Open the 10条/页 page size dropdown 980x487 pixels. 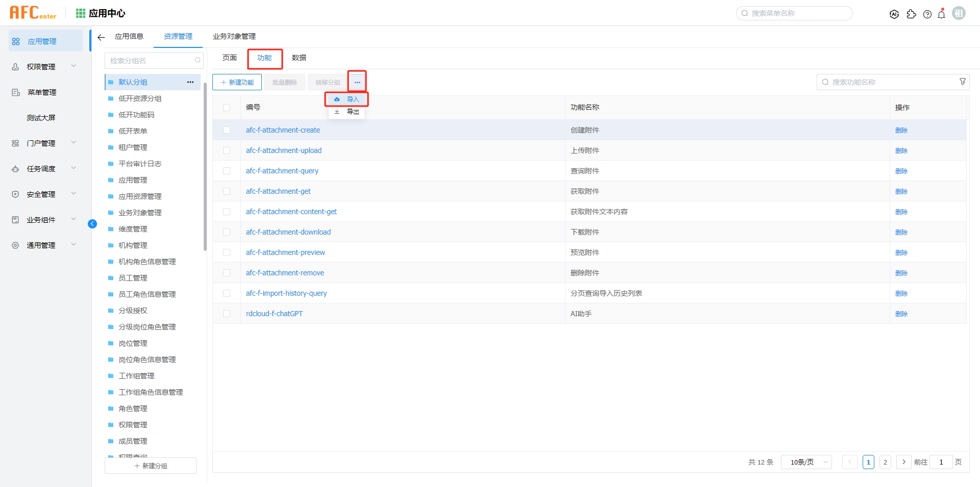point(806,462)
